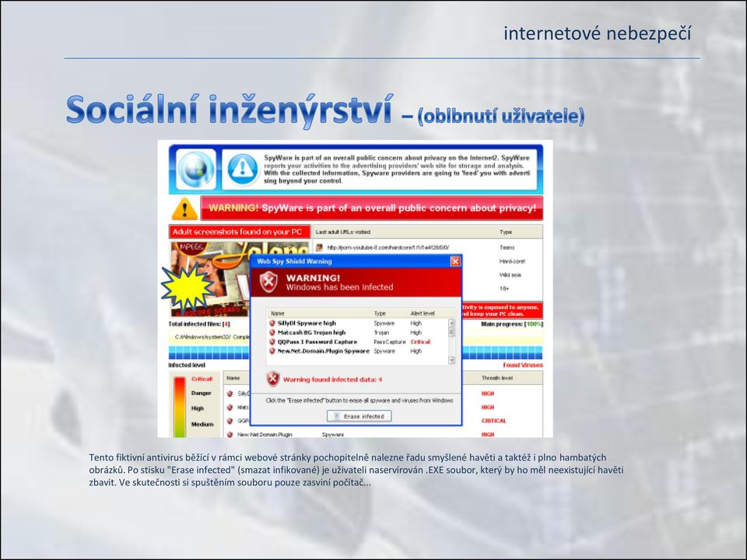Image resolution: width=747 pixels, height=560 pixels.
Task: Click Total infected files: [4] text
Action: pos(199,324)
